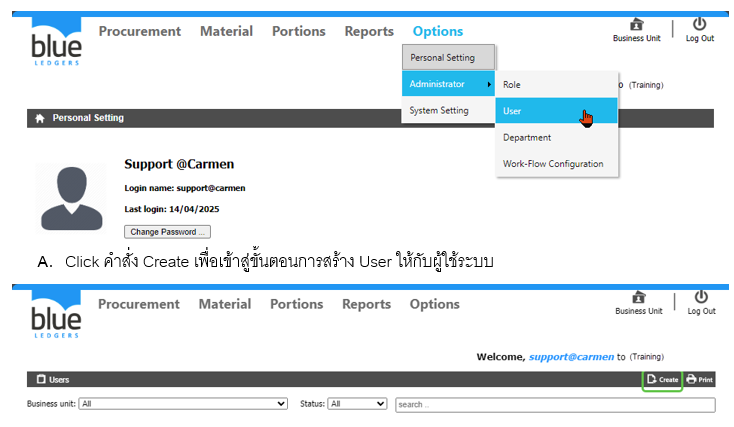Screen dimensions: 734x427
Task: Open Options menu in lower screenshot
Action: coord(434,304)
